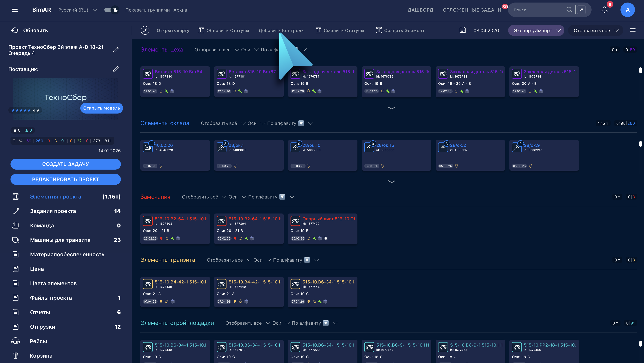Open the Оси dropdown in Элементы стройплощадки
Screen dimensions: 644x363
281,323
